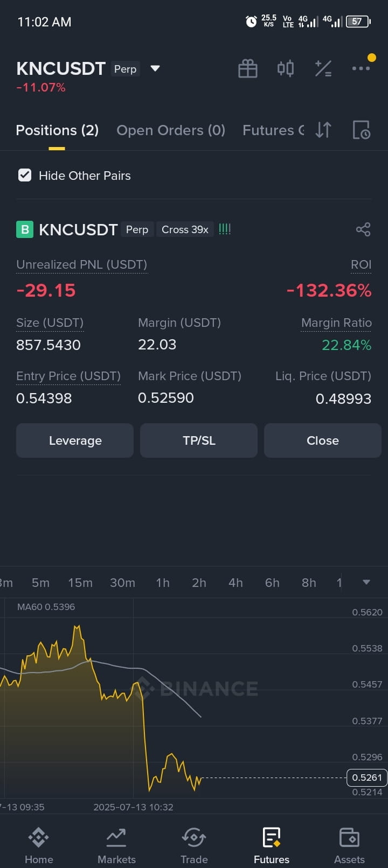The width and height of the screenshot is (388, 868).
Task: Switch to Open Orders (0) tab
Action: click(171, 130)
